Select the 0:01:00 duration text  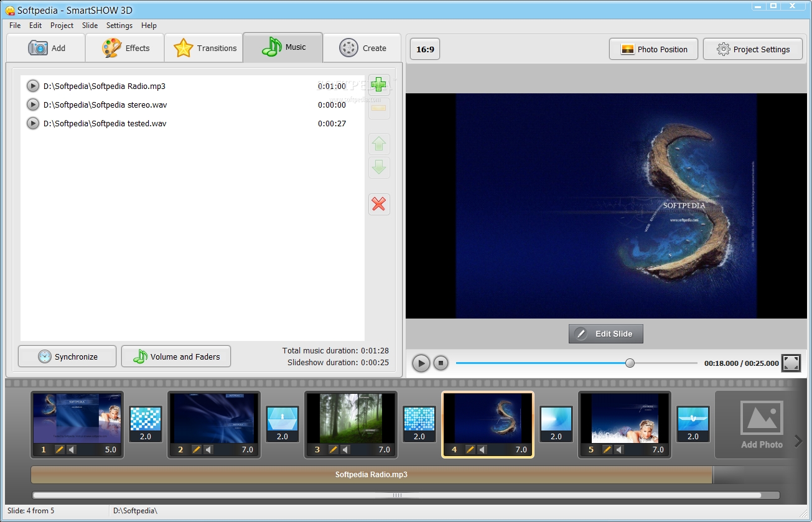(x=332, y=86)
